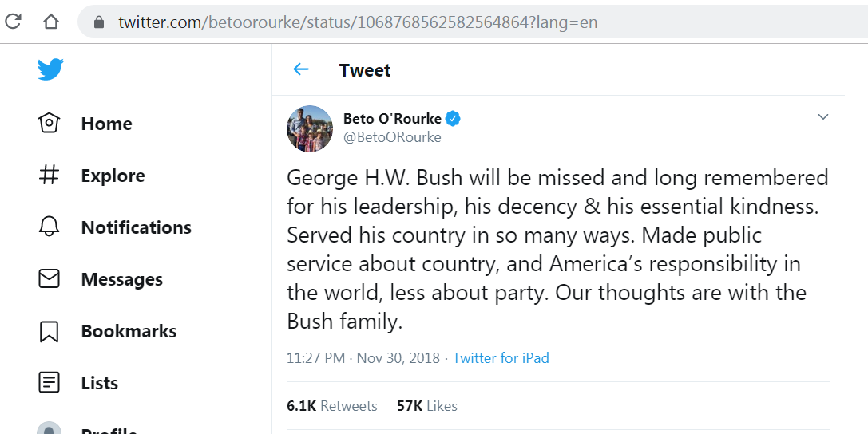The height and width of the screenshot is (434, 868).
Task: Click the Messages envelope icon
Action: click(x=50, y=279)
